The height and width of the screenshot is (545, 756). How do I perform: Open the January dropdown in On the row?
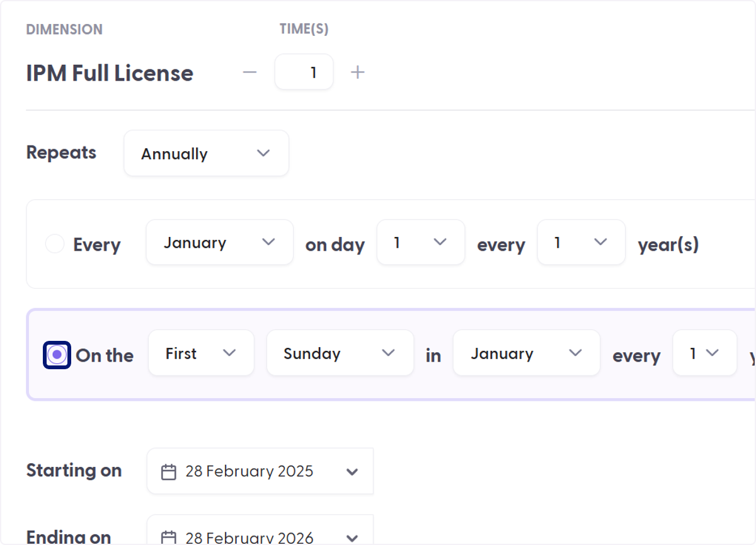pyautogui.click(x=527, y=353)
